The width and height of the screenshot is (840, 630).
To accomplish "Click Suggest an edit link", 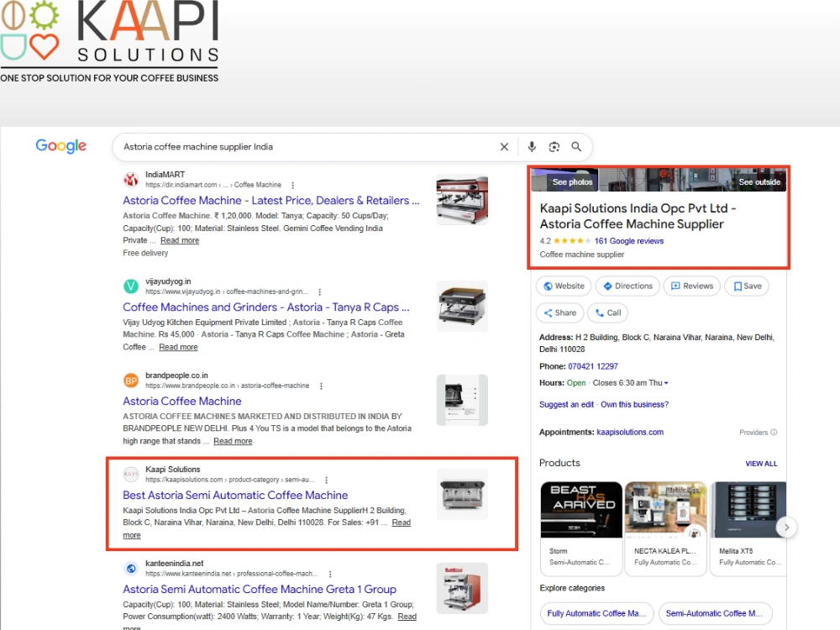I will (566, 405).
